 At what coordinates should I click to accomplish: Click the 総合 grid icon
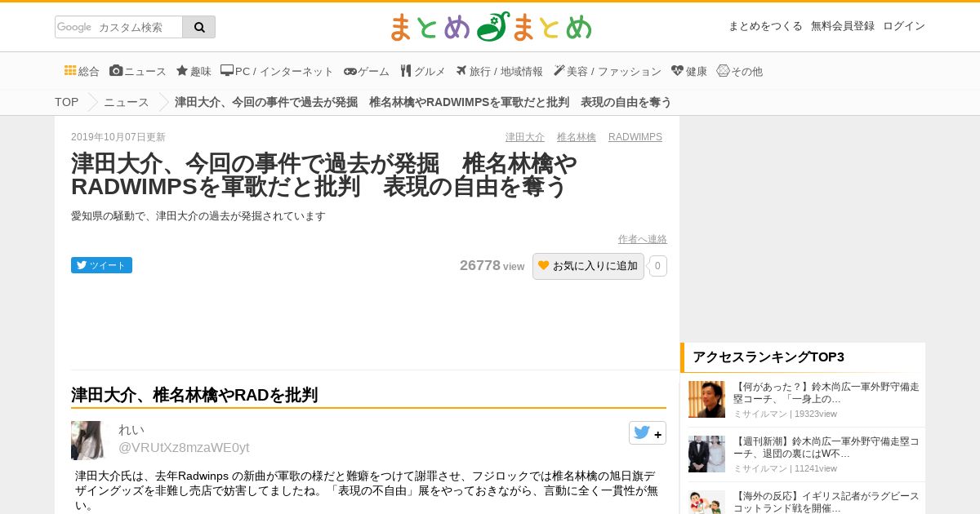(70, 70)
